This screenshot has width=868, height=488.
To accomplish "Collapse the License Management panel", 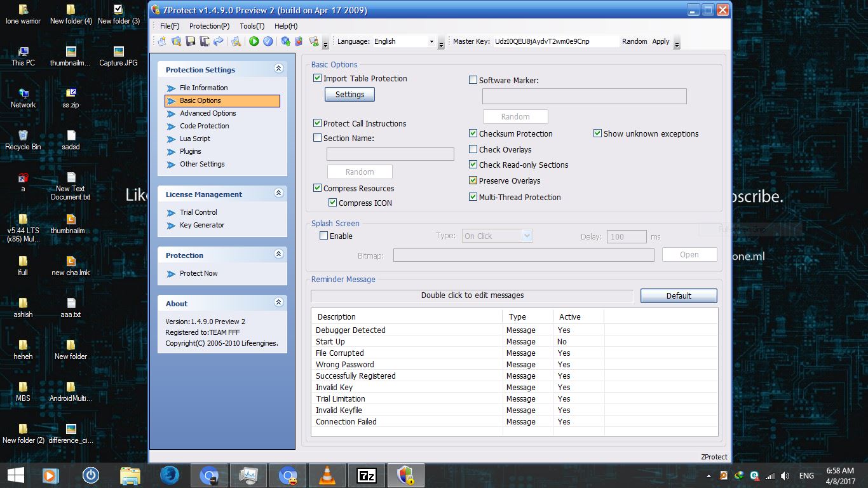I will [278, 193].
